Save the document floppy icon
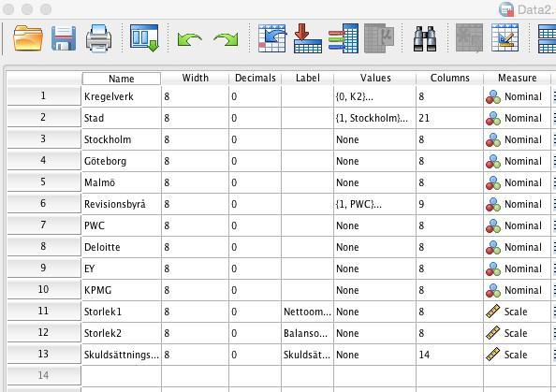556x392 pixels. [x=64, y=38]
